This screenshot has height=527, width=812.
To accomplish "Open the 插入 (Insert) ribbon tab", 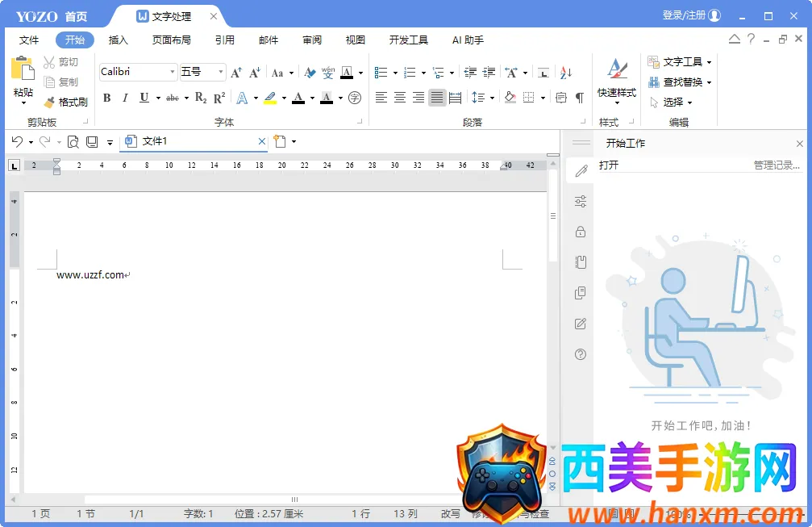I will 119,40.
